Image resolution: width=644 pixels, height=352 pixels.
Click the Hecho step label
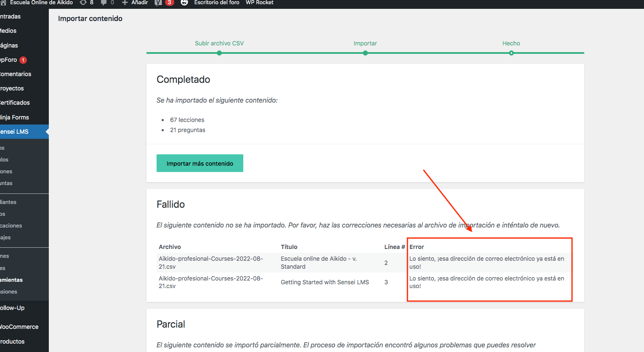pyautogui.click(x=511, y=43)
